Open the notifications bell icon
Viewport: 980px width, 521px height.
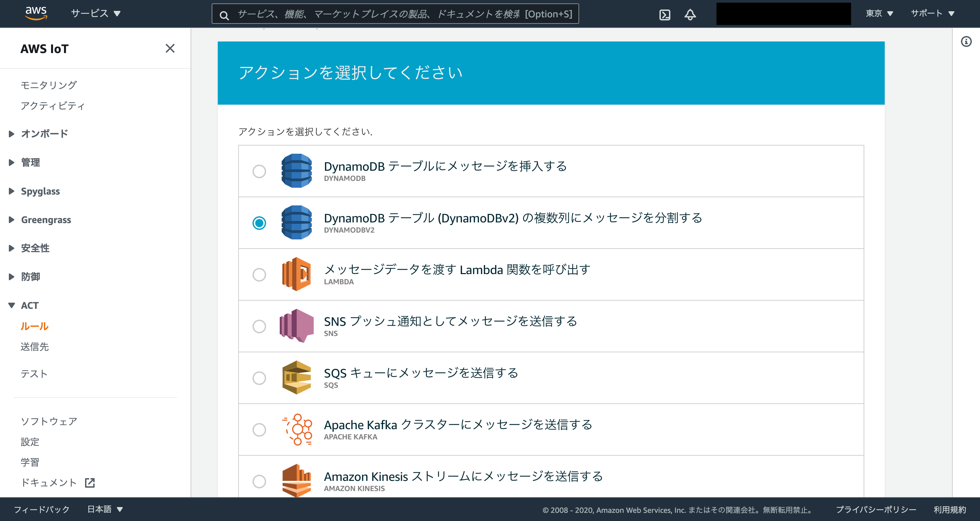690,14
